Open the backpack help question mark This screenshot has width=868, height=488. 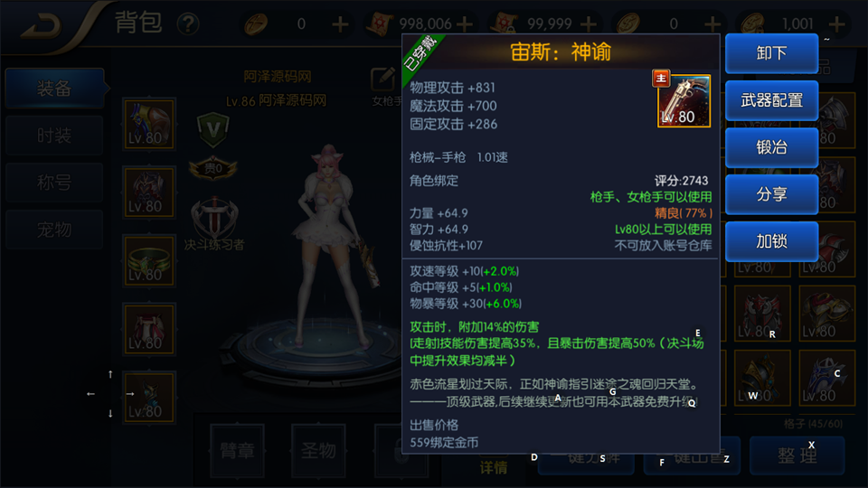tap(188, 23)
